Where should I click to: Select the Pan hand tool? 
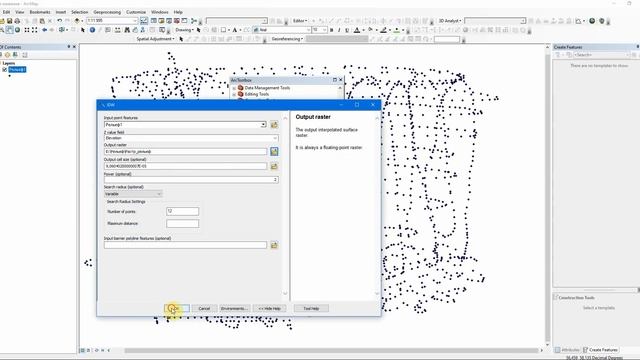point(9,30)
